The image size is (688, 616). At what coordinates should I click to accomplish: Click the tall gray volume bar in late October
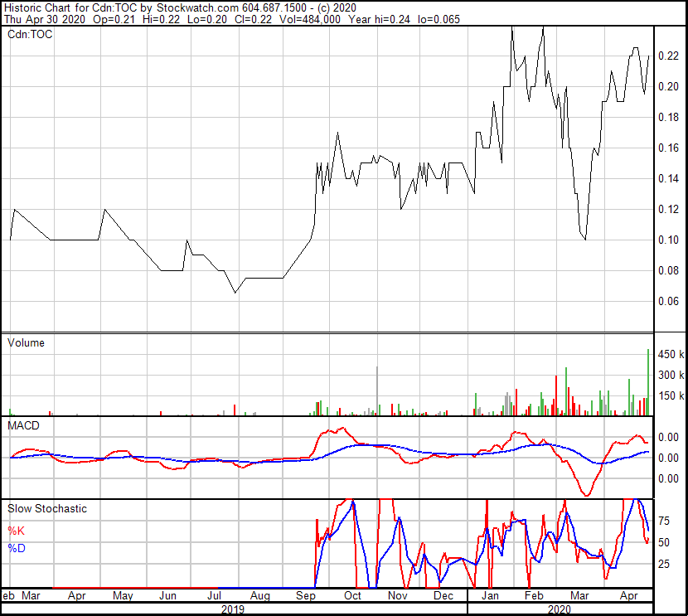click(x=377, y=391)
